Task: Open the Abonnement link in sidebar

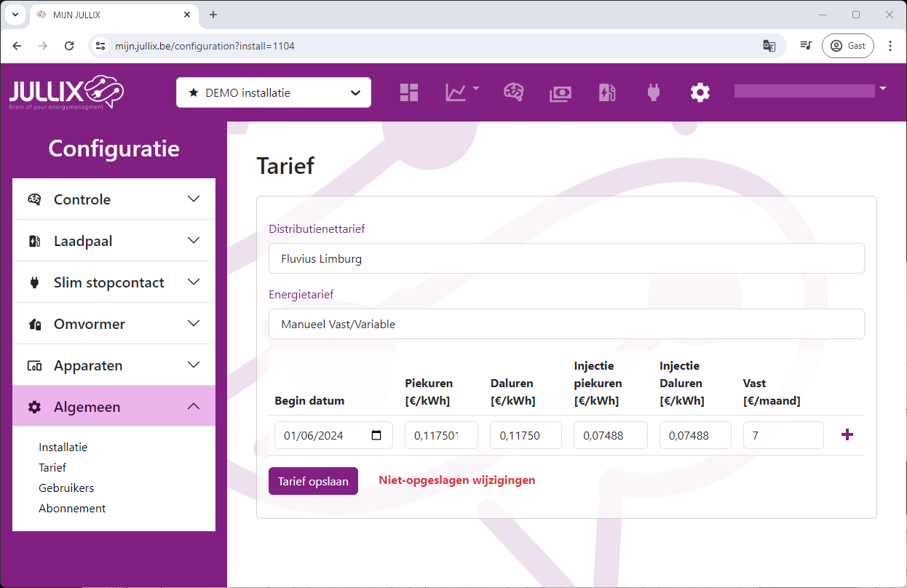Action: click(72, 509)
